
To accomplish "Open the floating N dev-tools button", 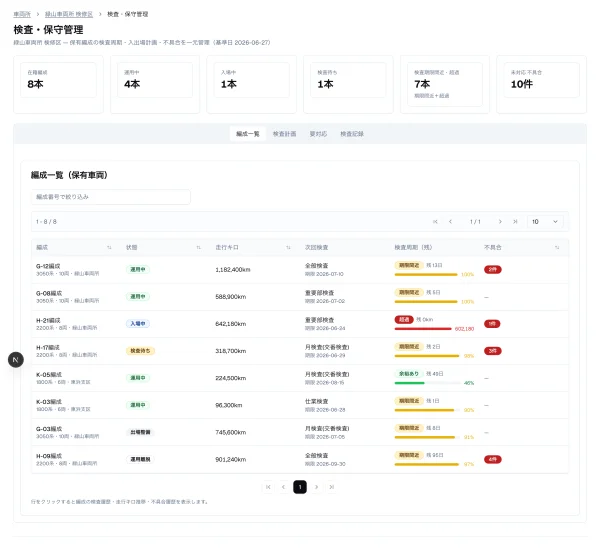I will click(x=16, y=360).
